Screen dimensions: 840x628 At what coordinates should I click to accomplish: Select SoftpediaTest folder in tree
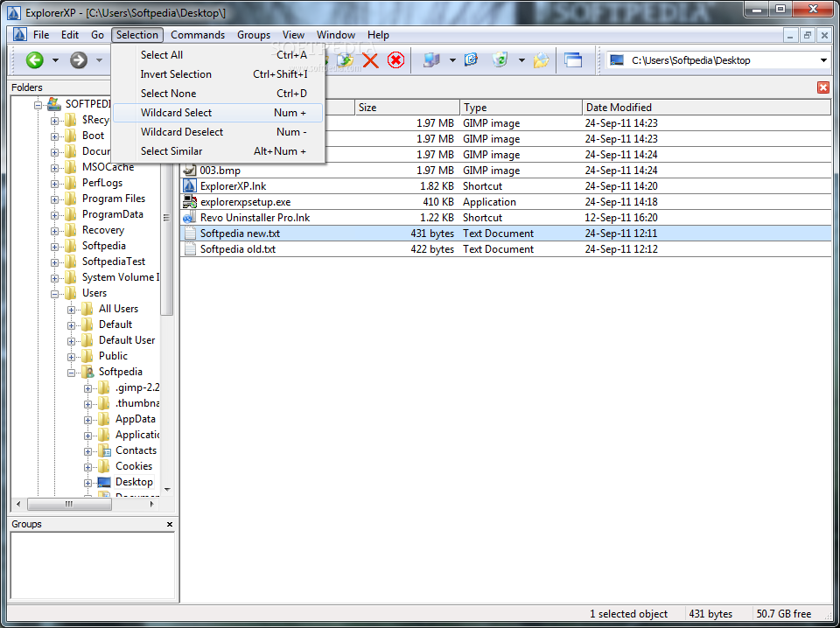coord(114,262)
